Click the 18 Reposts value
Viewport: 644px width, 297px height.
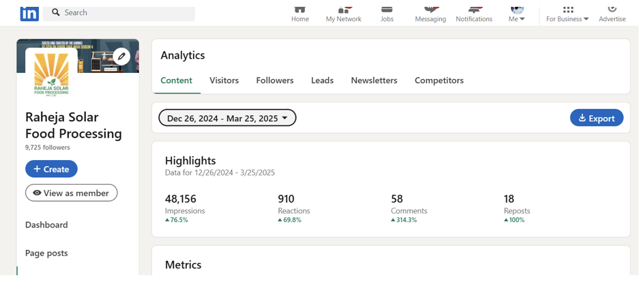(x=509, y=199)
